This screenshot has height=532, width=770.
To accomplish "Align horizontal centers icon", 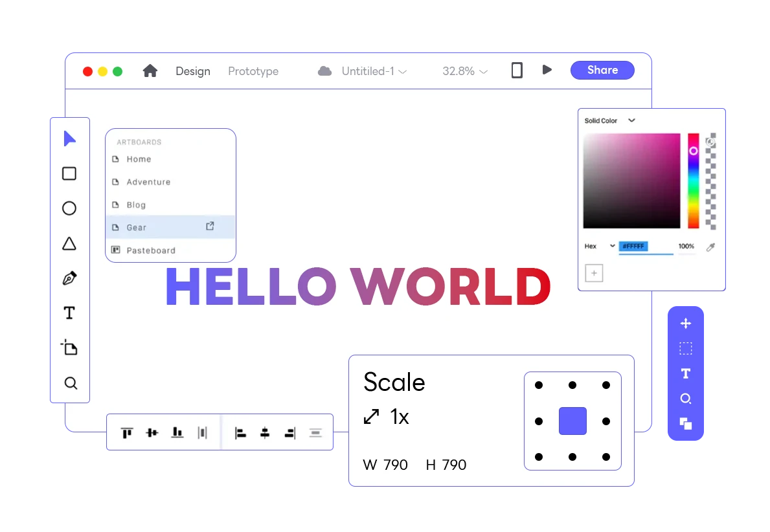I will (265, 433).
